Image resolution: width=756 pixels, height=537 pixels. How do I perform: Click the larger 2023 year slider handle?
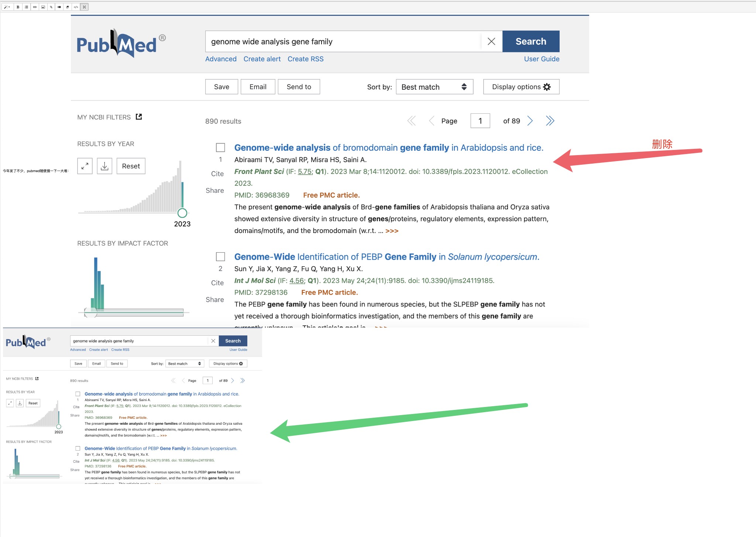click(182, 213)
